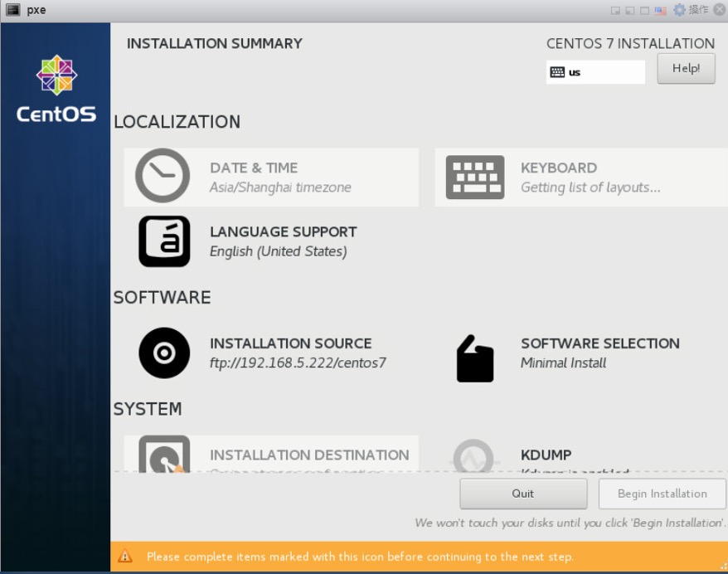Click the KDUMP icon
This screenshot has width=728, height=574.
(473, 457)
